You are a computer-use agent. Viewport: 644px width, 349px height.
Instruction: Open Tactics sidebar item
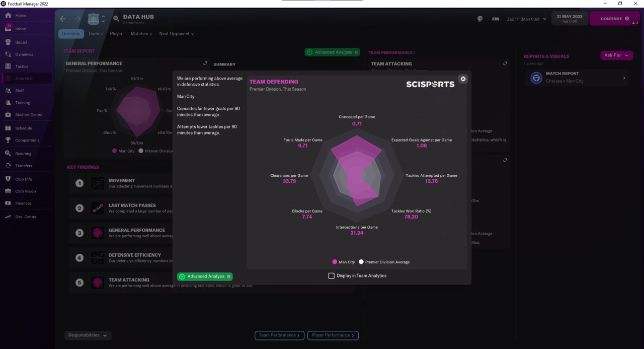22,66
